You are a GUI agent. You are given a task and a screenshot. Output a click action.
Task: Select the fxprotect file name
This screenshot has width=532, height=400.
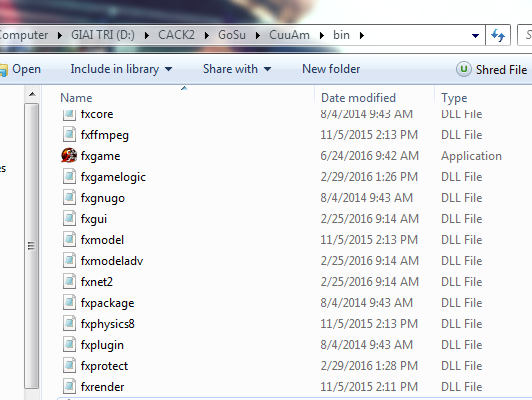104,366
